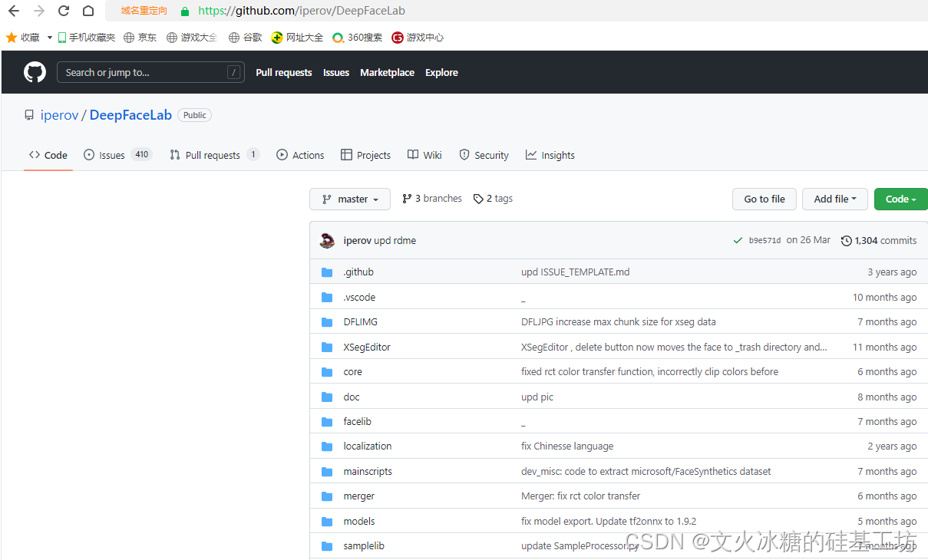928x560 pixels.
Task: Open the Wiki tab
Action: pos(424,155)
